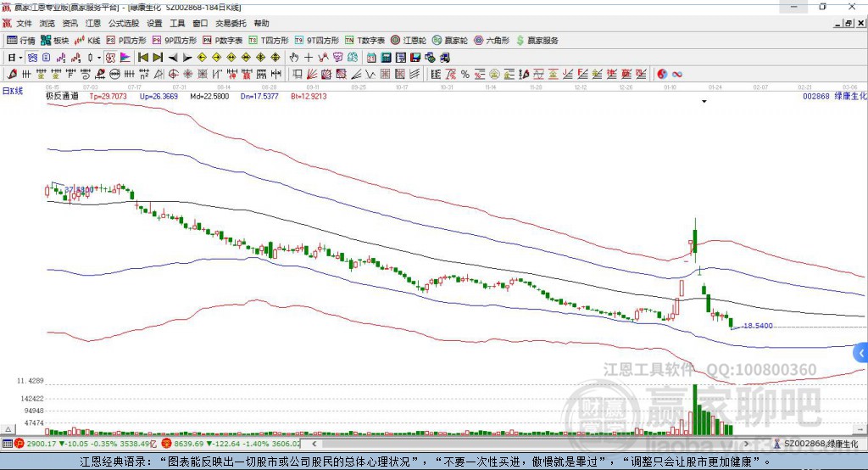Open the 行情 quotes view
Viewport: 868px width, 470px height.
[x=20, y=41]
